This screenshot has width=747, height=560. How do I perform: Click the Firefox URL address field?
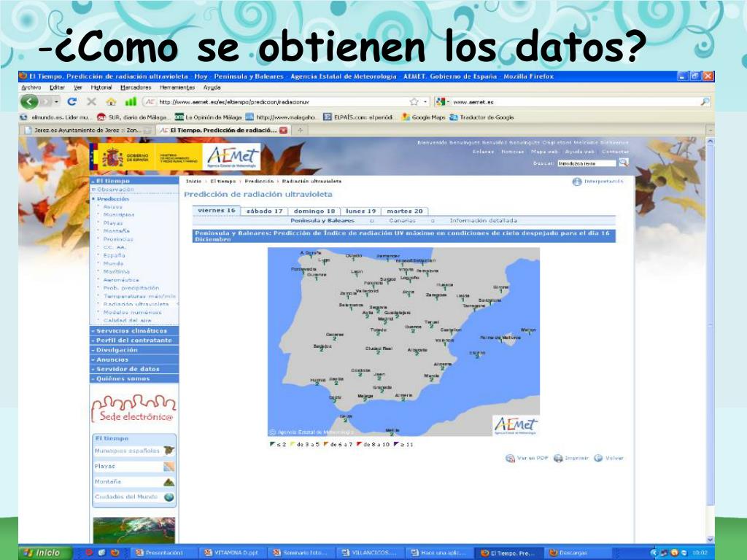click(x=281, y=102)
